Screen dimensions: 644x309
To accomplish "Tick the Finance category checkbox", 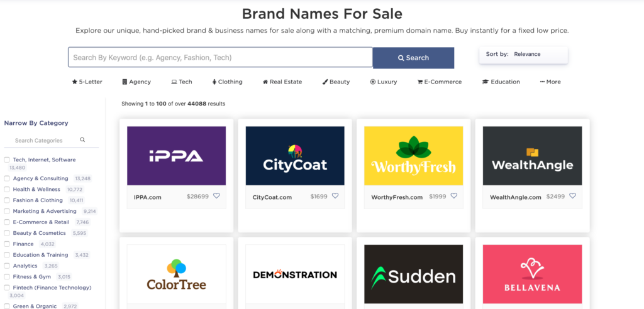I will tap(7, 244).
